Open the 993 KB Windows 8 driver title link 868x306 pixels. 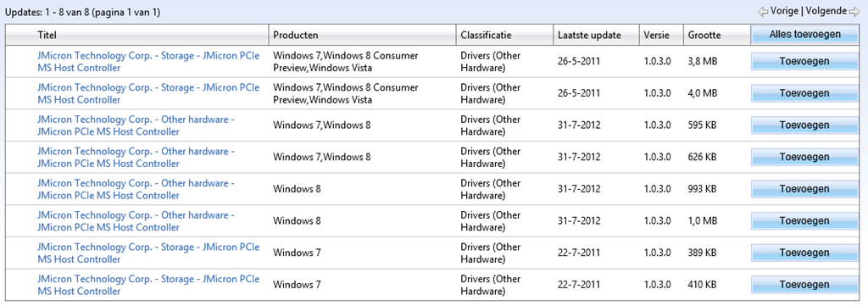[136, 189]
